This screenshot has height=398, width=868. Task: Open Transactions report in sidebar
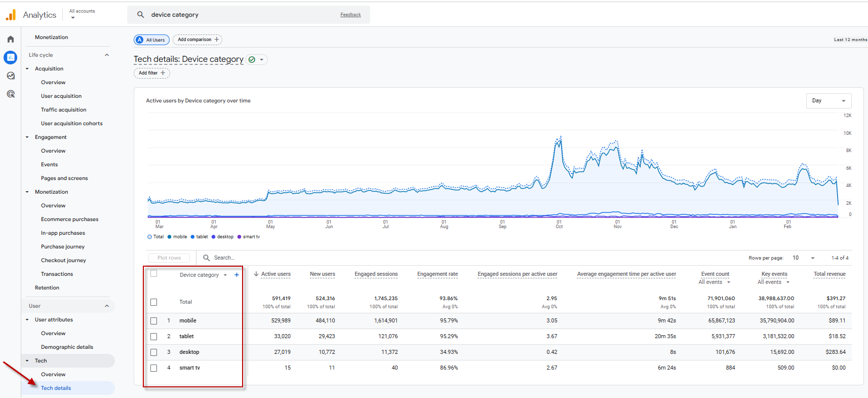pos(57,274)
